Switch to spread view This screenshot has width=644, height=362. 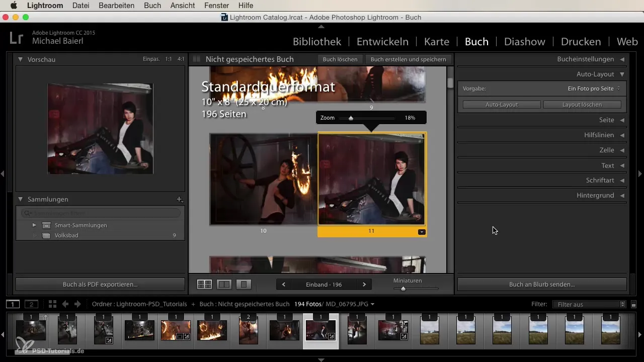tap(224, 284)
